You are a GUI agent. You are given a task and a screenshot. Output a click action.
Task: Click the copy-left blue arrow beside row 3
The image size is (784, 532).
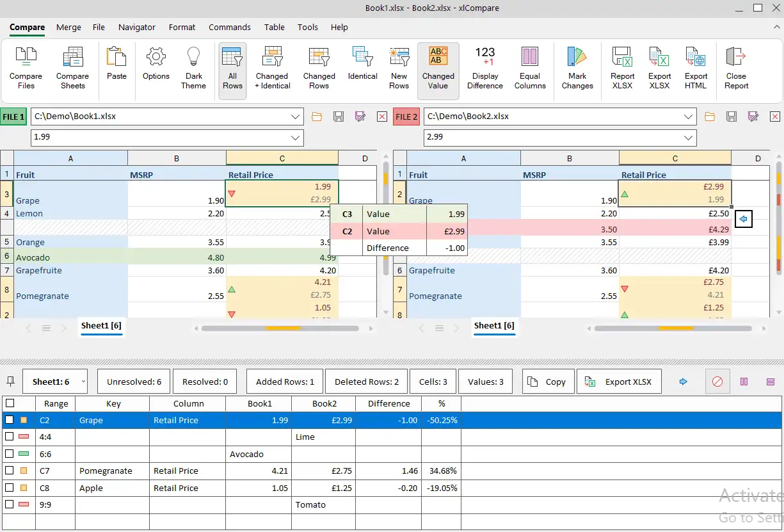pos(744,220)
